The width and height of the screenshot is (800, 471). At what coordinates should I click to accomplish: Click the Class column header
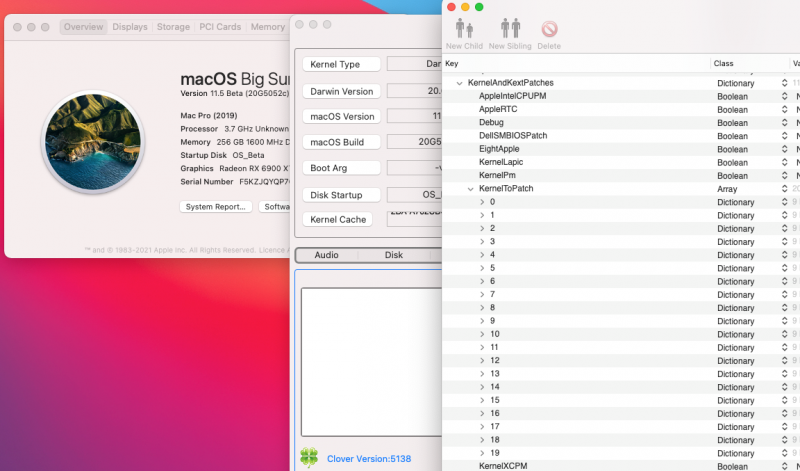click(x=750, y=64)
